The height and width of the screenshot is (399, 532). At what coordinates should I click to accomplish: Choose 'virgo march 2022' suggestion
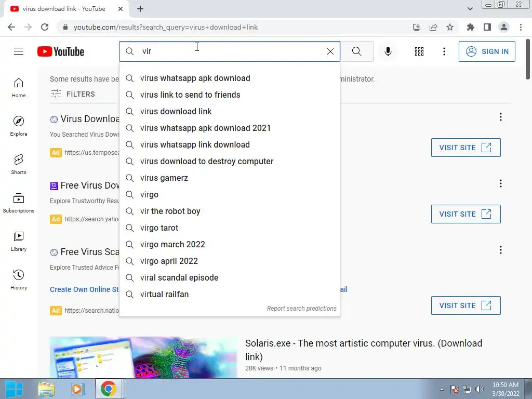point(229,244)
